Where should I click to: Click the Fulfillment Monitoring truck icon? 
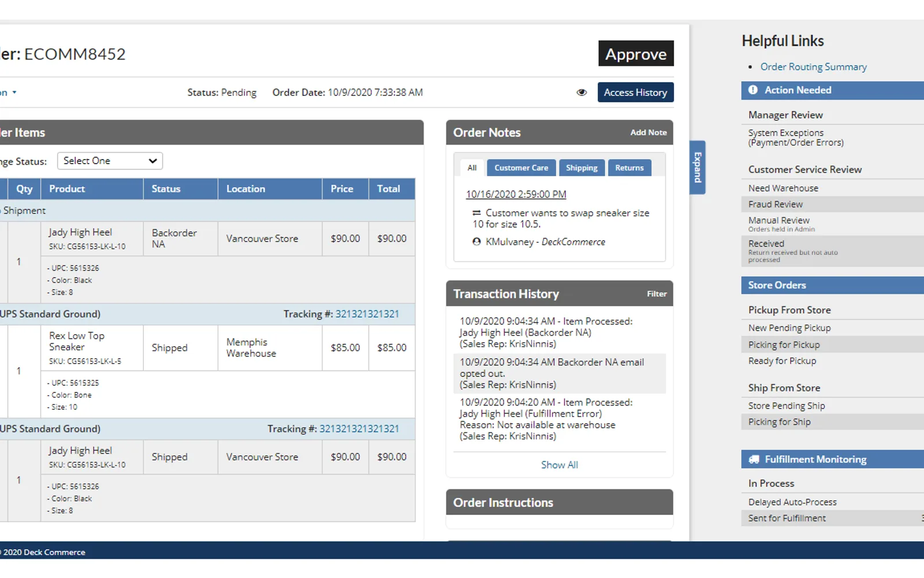click(754, 460)
